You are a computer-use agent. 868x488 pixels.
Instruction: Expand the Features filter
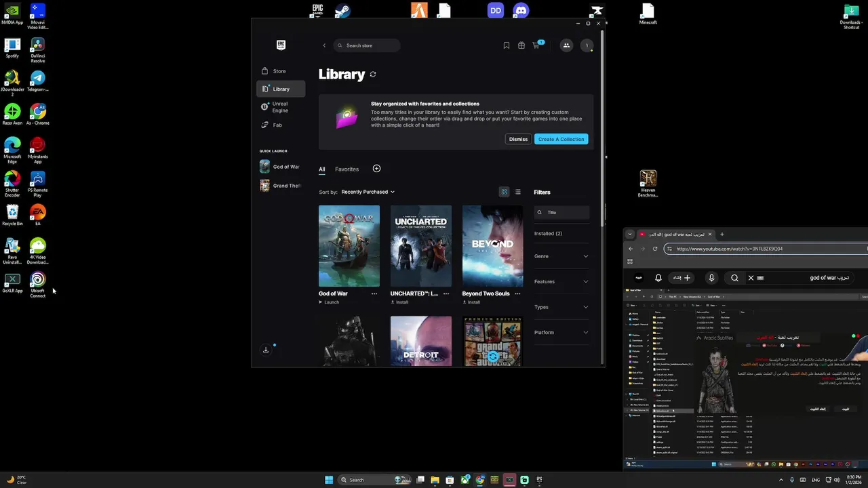561,281
